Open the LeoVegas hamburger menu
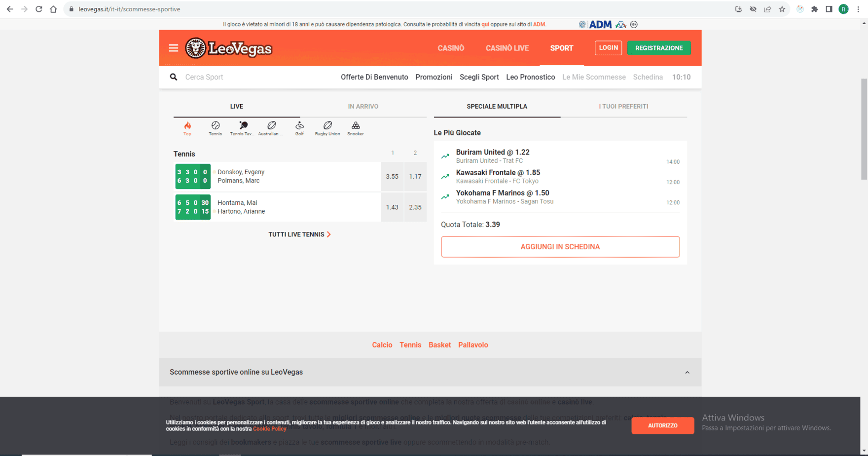The image size is (868, 456). point(174,48)
